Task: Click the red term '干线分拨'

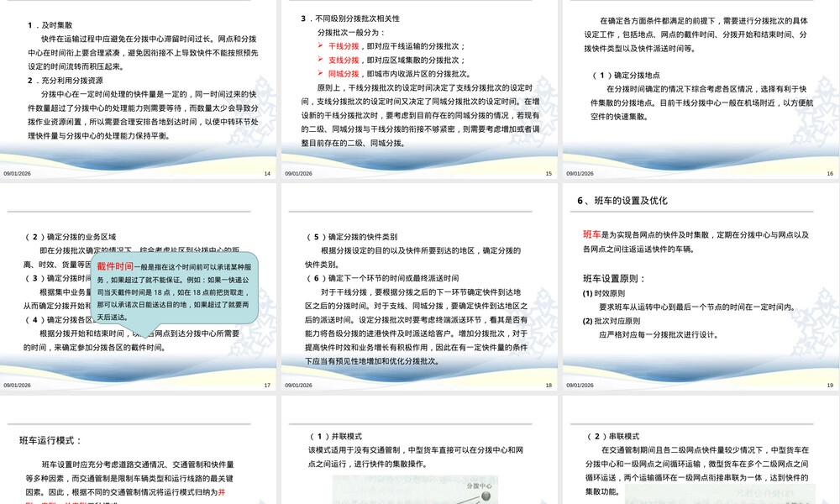Action: [x=344, y=46]
